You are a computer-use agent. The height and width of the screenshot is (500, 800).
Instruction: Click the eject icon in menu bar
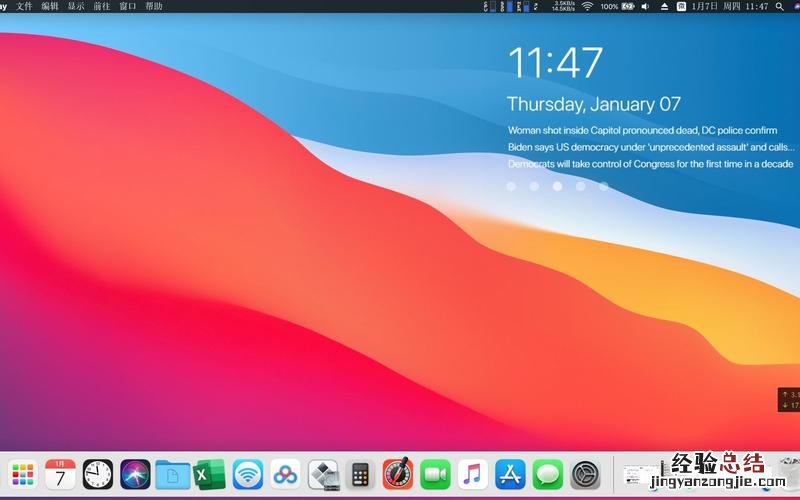[664, 7]
